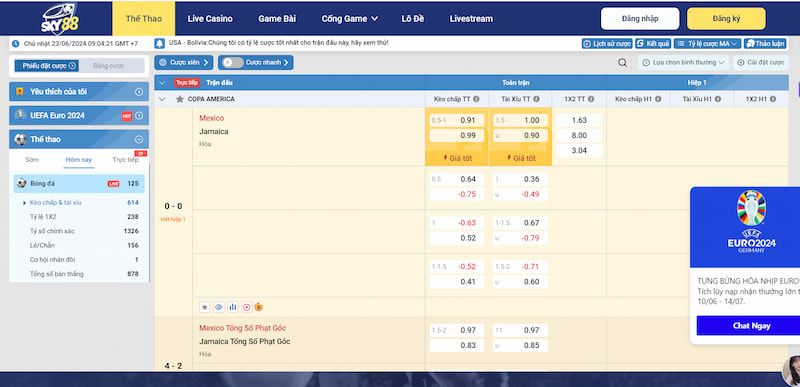Click info icon next to Kèo chấp H1
The image size is (800, 387).
[x=658, y=99]
